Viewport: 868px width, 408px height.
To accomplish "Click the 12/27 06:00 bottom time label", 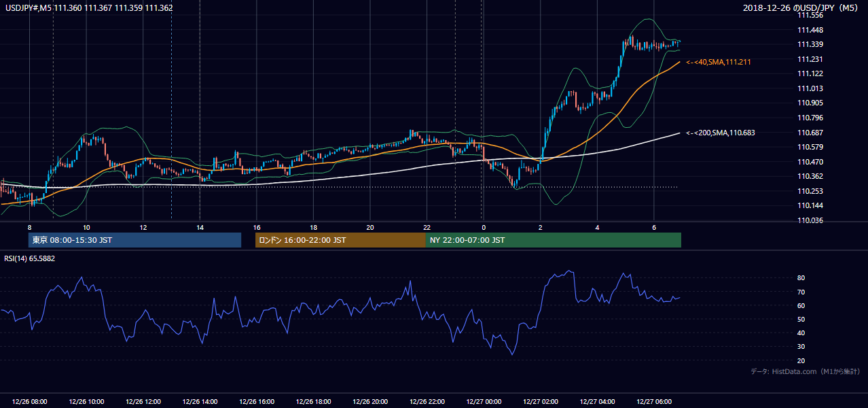I will [x=654, y=402].
